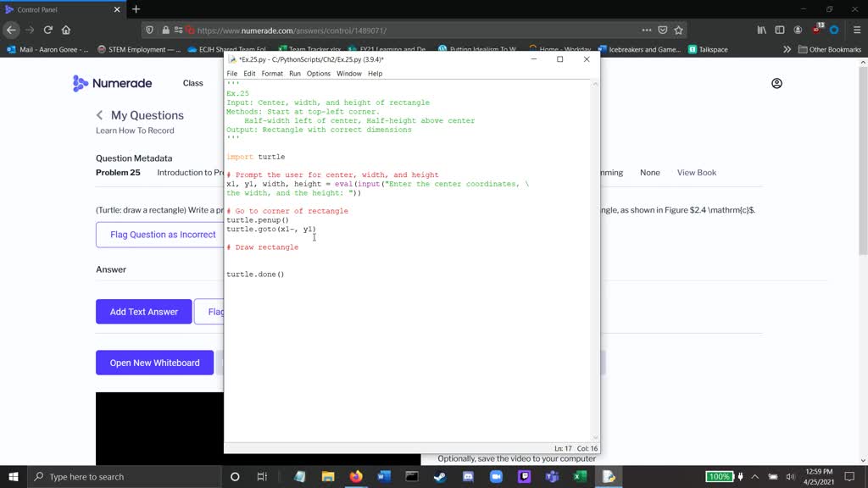Image resolution: width=868 pixels, height=488 pixels.
Task: Click the URL address field
Action: [415, 30]
